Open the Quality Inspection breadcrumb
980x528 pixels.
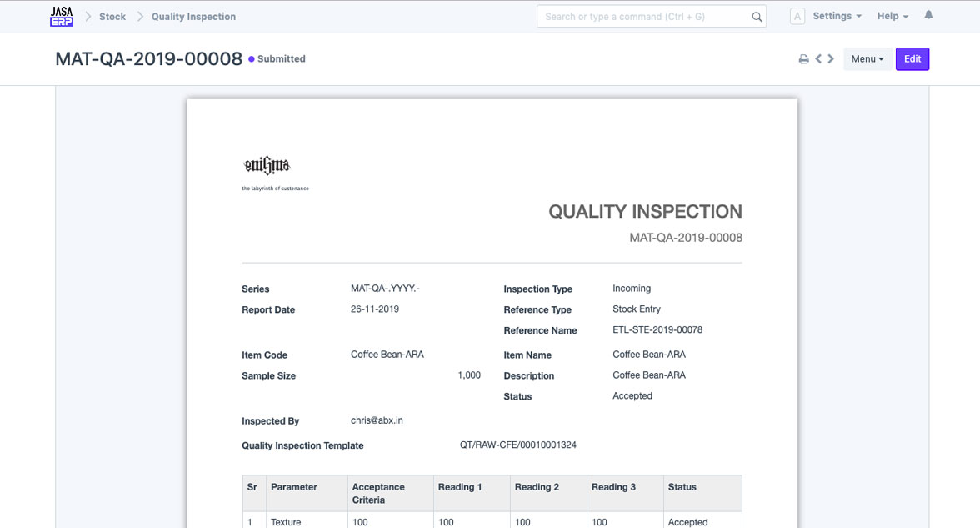click(193, 17)
